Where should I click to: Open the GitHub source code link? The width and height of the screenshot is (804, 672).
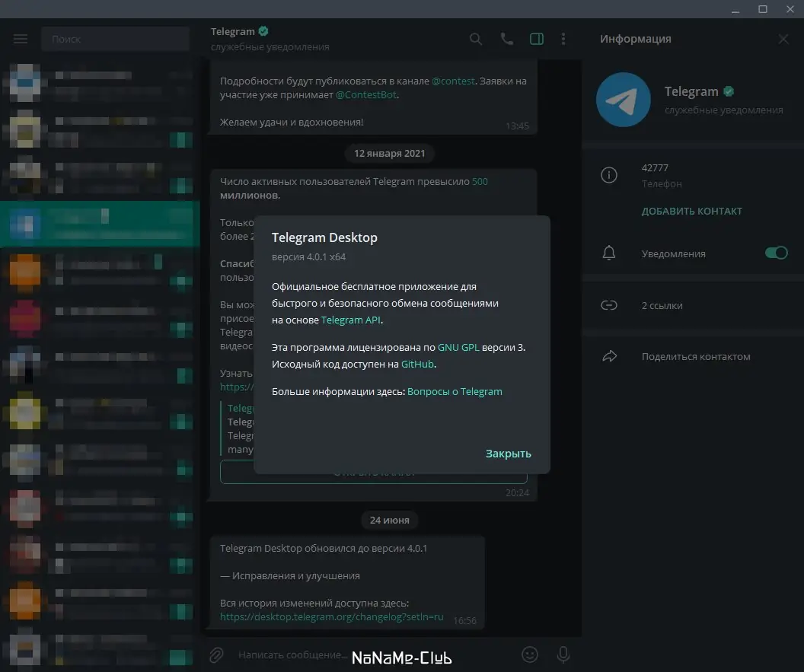tap(417, 364)
